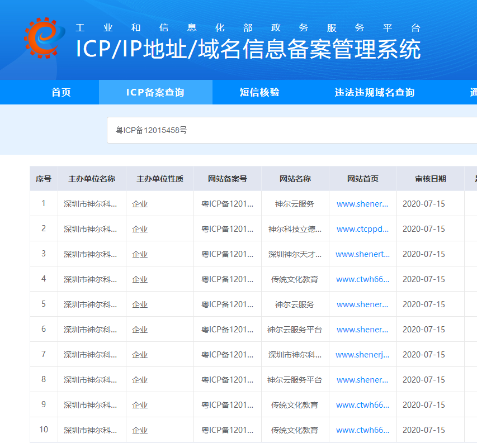The height and width of the screenshot is (448, 477).
Task: Click site name 传统文化教育 in row 4
Action: click(295, 279)
